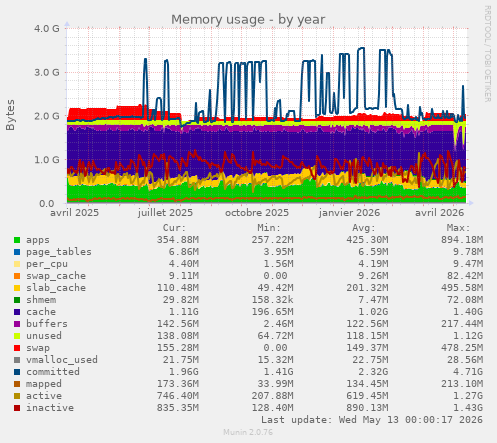Click the apps max value 894.18M
The height and width of the screenshot is (443, 497).
462,240
